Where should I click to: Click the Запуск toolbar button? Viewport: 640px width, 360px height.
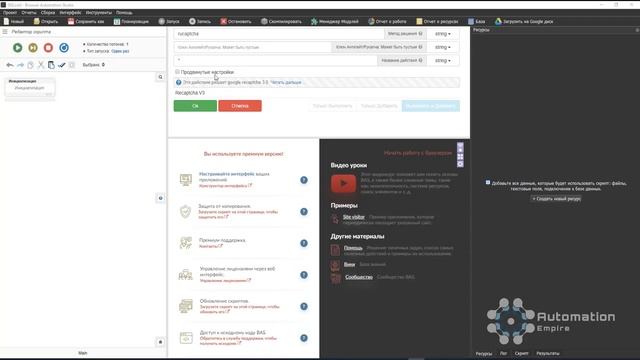[169, 21]
